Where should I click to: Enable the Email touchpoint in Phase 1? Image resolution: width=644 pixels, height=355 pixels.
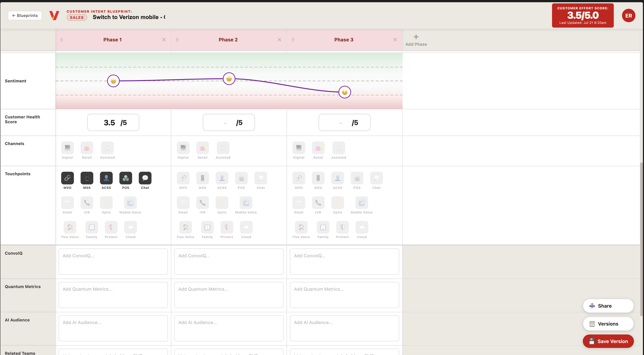click(x=67, y=203)
